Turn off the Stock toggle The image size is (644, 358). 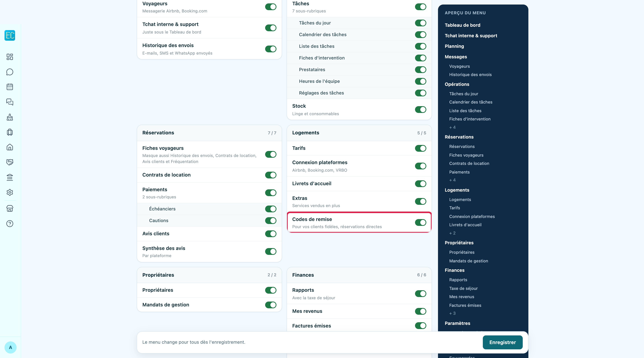click(420, 109)
